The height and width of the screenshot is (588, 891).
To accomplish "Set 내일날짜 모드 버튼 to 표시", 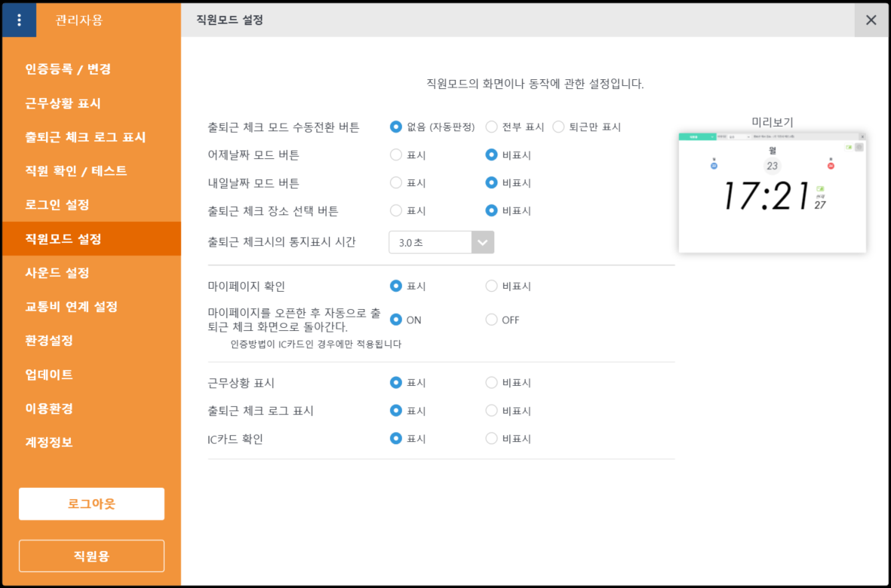I will point(396,182).
